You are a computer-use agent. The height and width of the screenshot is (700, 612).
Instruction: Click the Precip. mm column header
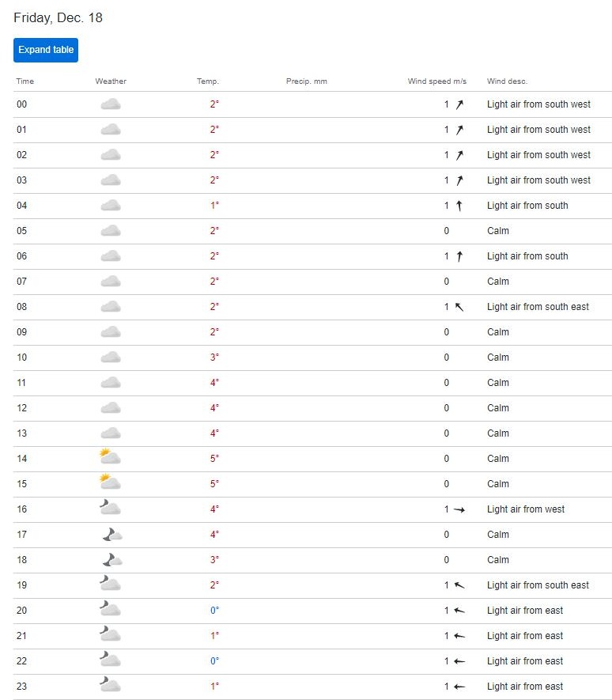tap(306, 81)
